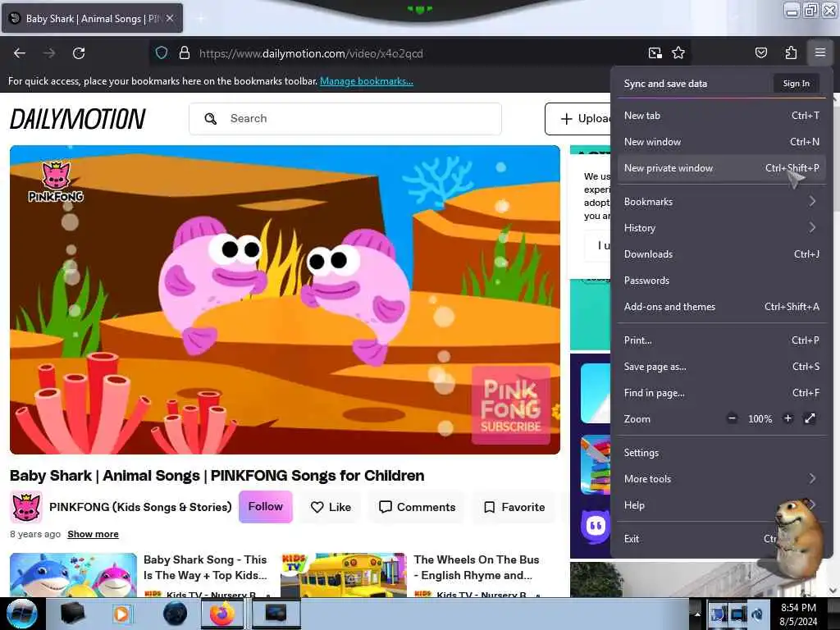Click the PINKFONG channel avatar

pos(25,507)
